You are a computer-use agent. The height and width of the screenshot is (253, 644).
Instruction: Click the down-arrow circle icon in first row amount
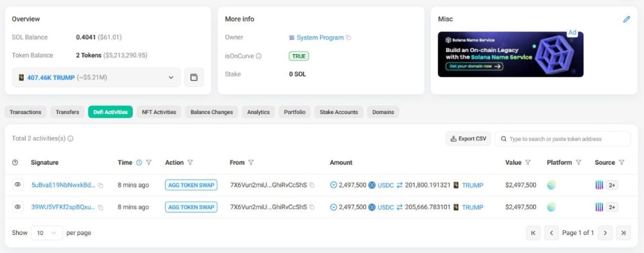pyautogui.click(x=334, y=185)
